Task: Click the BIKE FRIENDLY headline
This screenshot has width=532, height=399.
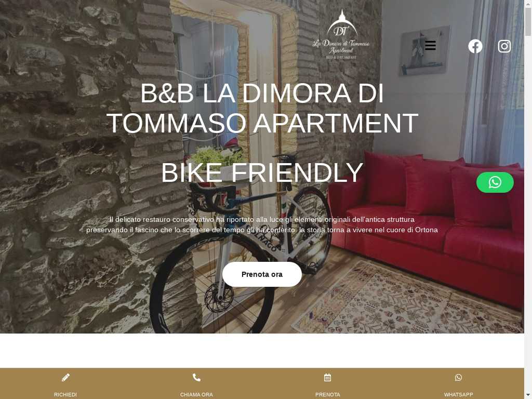Action: click(x=262, y=172)
